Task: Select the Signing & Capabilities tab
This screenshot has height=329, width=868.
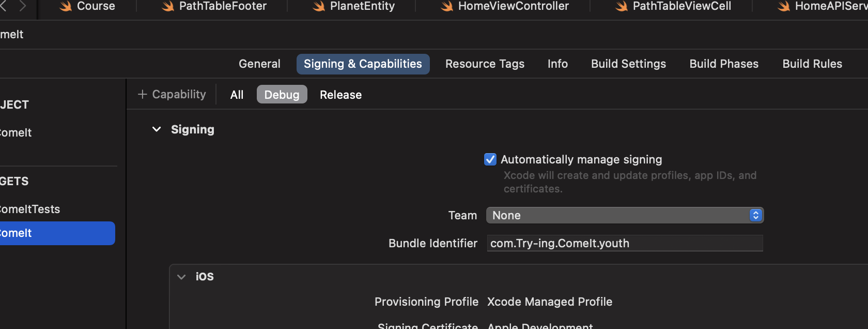Action: (363, 64)
